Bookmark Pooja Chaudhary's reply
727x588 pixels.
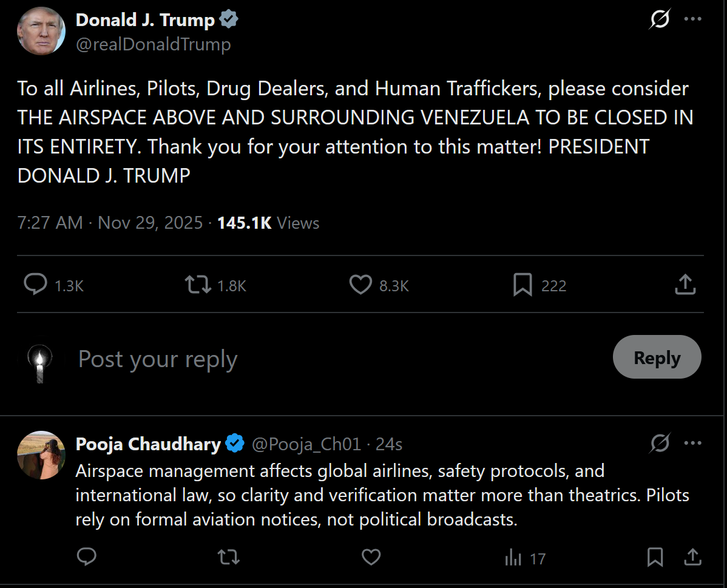[655, 557]
